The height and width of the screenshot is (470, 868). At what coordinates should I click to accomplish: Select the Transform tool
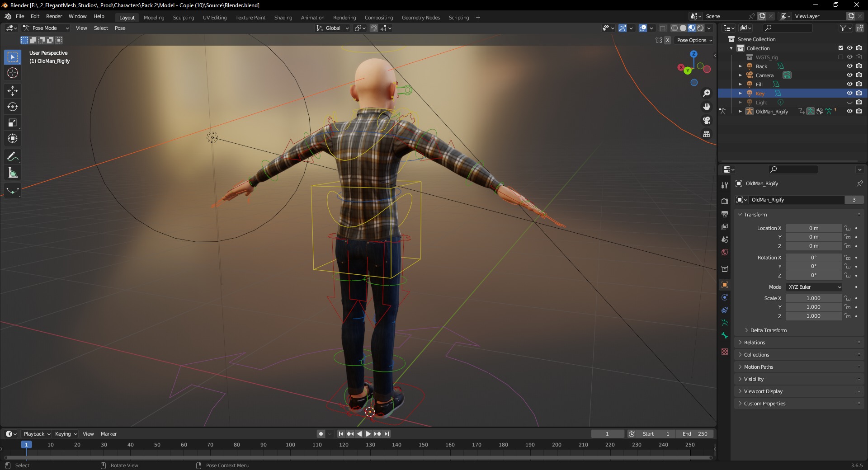13,138
